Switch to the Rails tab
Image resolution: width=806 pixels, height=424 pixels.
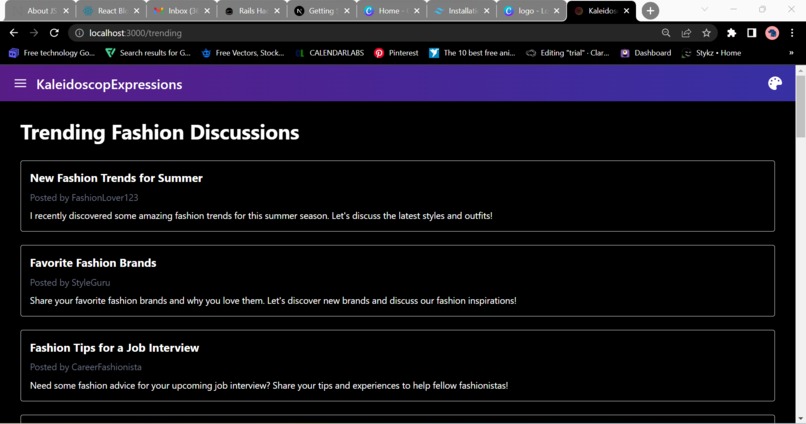click(x=252, y=11)
